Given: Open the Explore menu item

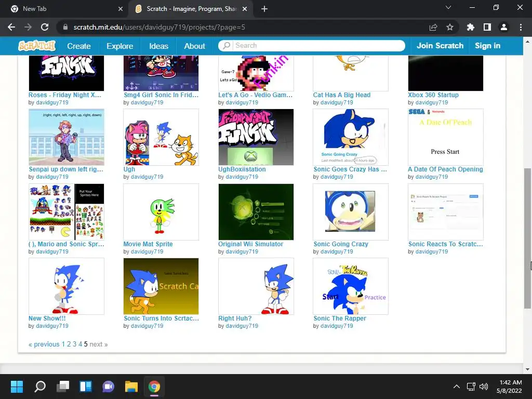Looking at the screenshot, I should click(120, 46).
